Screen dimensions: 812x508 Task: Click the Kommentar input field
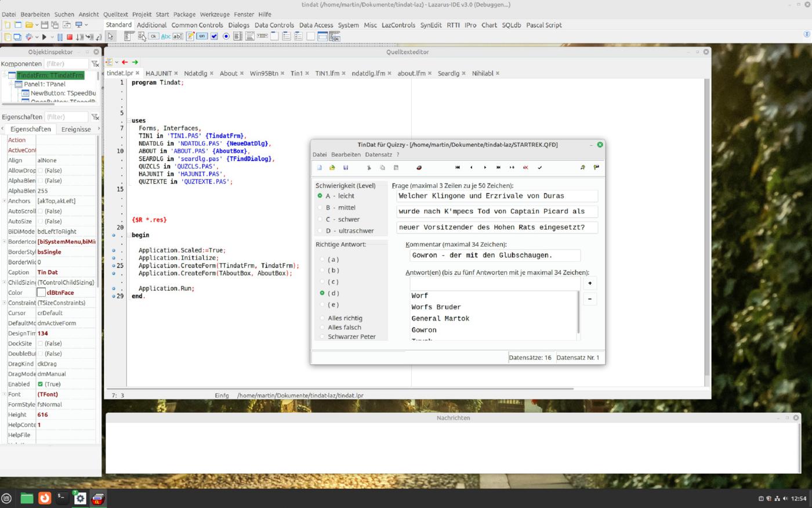[x=495, y=255]
